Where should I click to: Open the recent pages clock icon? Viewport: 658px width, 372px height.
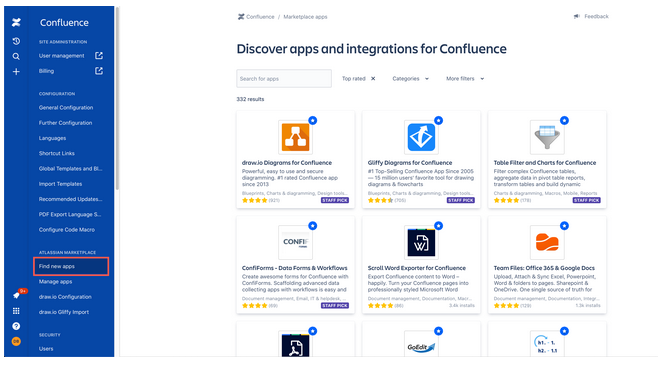16,41
